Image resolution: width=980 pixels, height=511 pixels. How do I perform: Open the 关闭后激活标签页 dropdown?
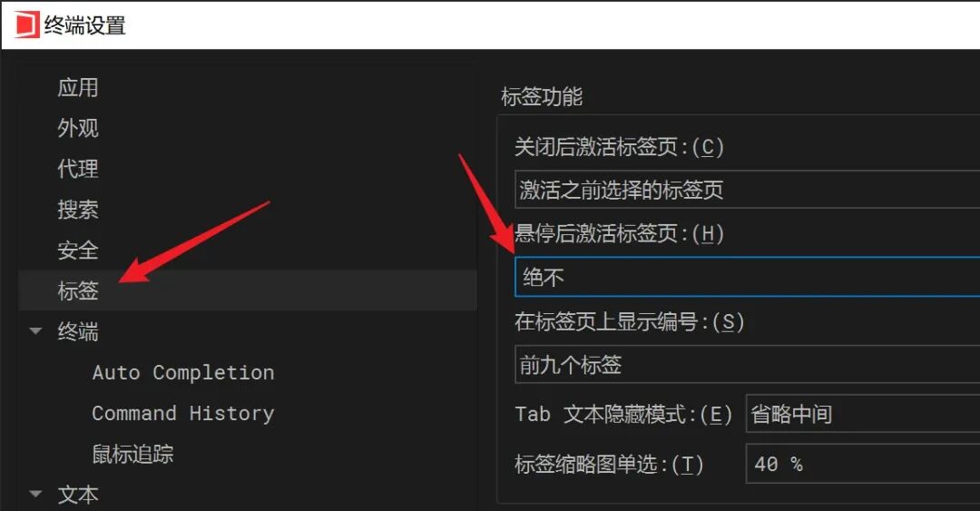pos(748,190)
